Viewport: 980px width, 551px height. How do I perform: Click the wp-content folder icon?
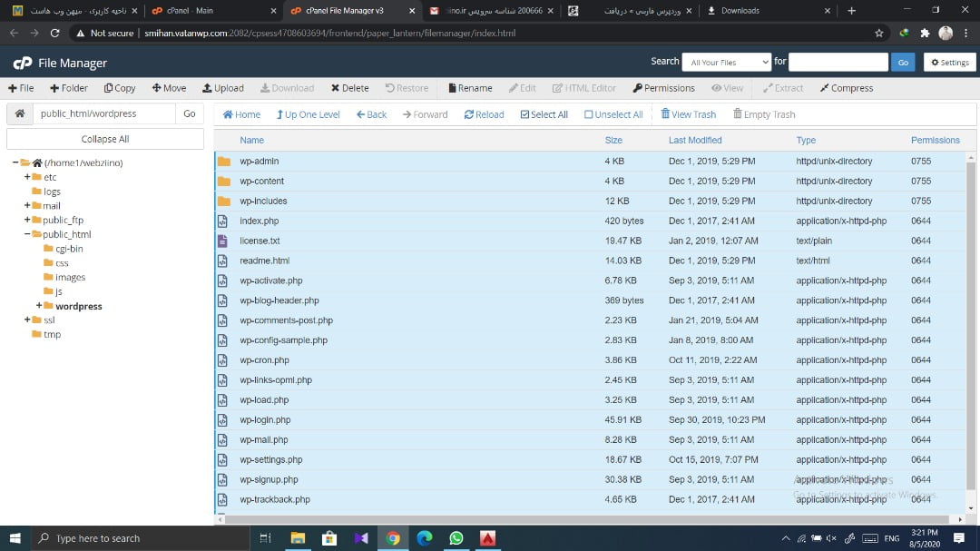coord(224,182)
